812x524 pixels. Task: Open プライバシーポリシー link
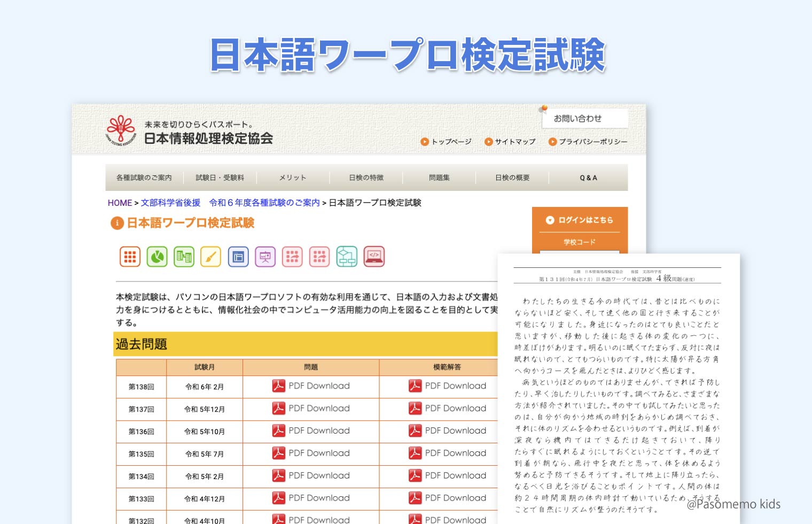(x=593, y=142)
